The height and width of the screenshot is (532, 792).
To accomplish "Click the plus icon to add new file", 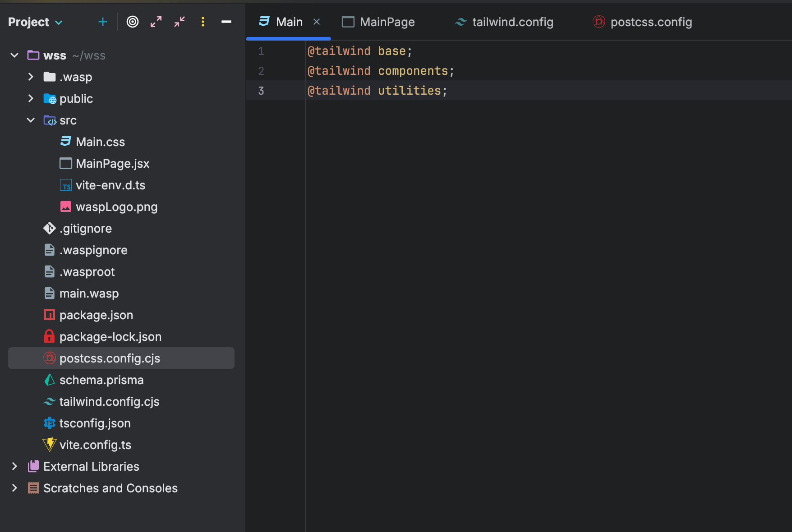I will (x=103, y=22).
